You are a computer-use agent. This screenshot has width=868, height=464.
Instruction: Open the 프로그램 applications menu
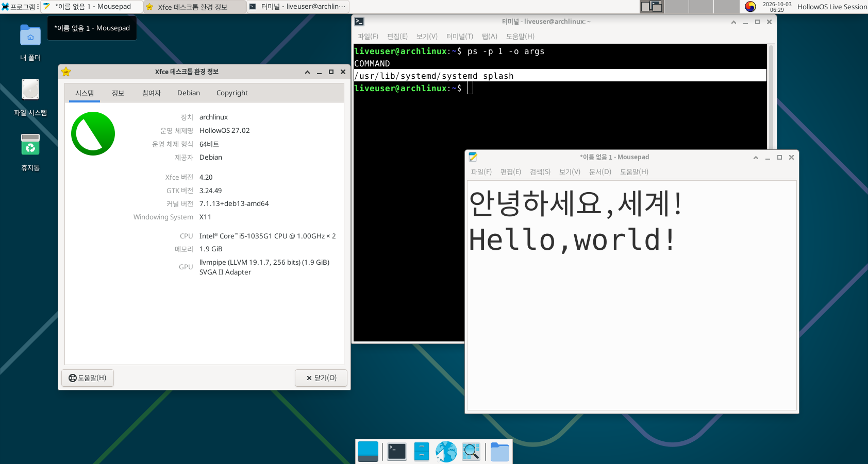point(20,7)
